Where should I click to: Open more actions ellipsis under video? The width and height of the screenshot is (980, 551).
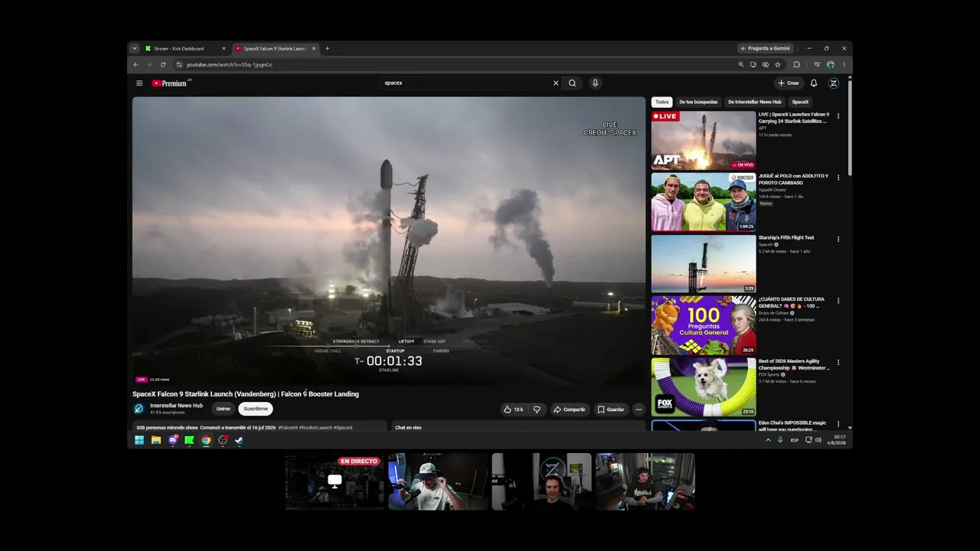pos(639,409)
